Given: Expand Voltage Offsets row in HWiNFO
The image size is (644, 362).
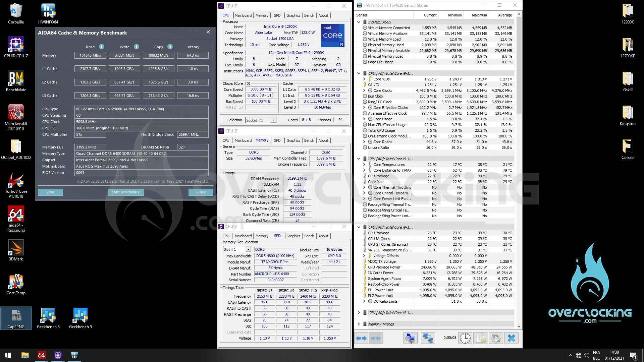Looking at the screenshot, I should 364,256.
